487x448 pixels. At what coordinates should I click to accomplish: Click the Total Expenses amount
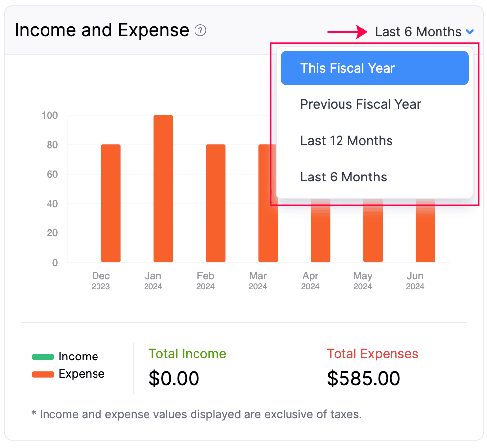point(363,378)
